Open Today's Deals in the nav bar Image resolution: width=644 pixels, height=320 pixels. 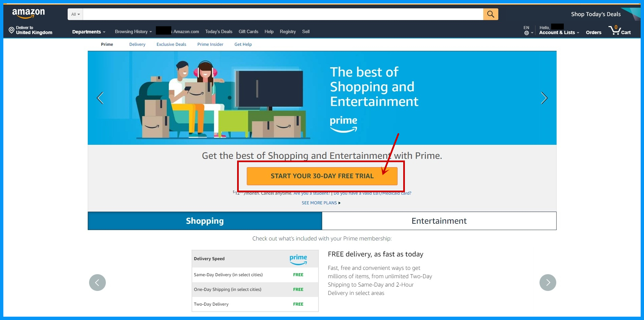pos(219,31)
